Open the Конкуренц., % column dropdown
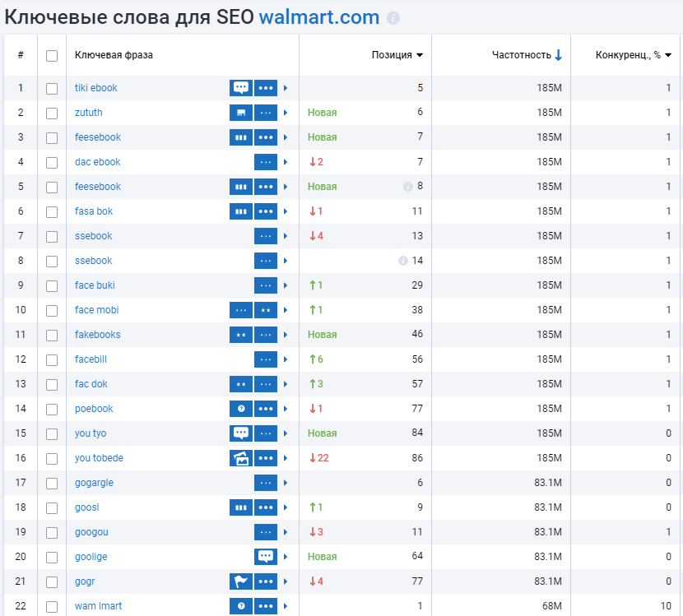Viewport: 683px width, 616px height. click(668, 55)
